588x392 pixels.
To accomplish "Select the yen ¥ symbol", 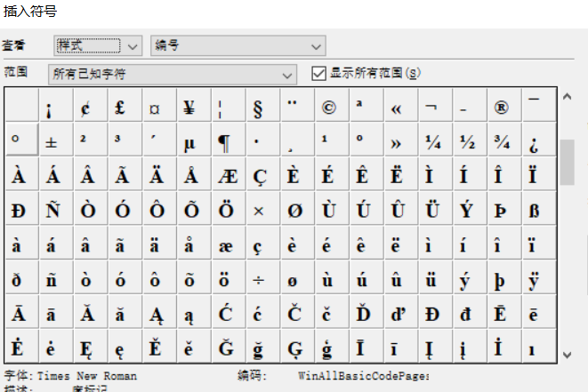I will click(194, 105).
